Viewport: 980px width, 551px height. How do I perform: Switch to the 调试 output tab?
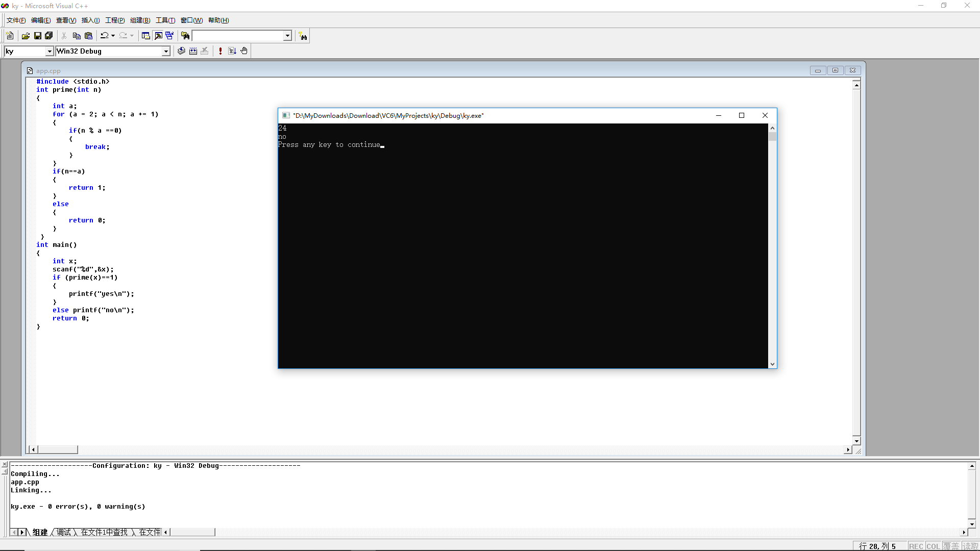[64, 532]
